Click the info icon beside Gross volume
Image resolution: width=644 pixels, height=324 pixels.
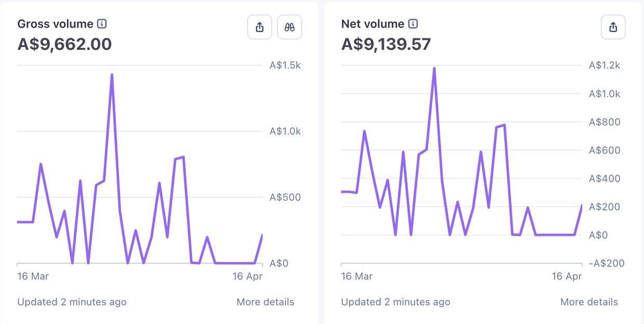tap(102, 24)
